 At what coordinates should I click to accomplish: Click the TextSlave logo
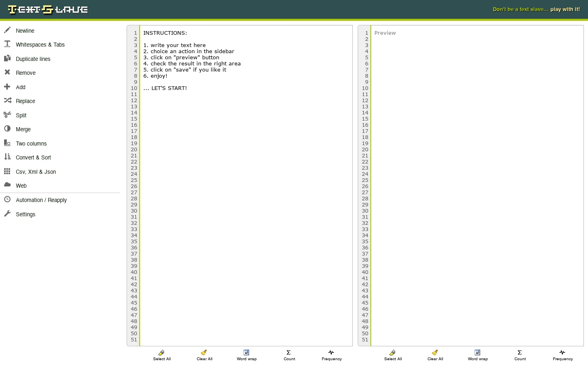[x=48, y=9]
